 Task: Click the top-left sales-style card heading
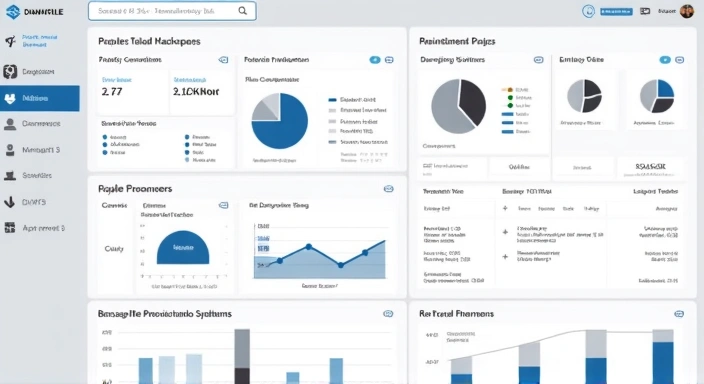tap(149, 41)
